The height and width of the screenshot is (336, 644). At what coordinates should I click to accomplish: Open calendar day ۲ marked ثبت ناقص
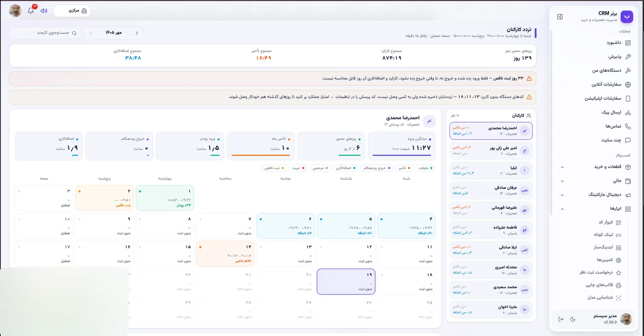coord(105,198)
